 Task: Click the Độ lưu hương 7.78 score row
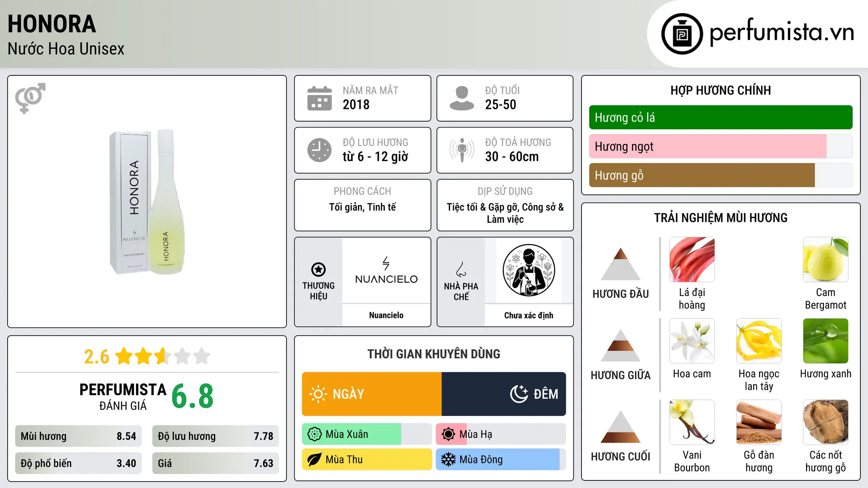[x=215, y=436]
